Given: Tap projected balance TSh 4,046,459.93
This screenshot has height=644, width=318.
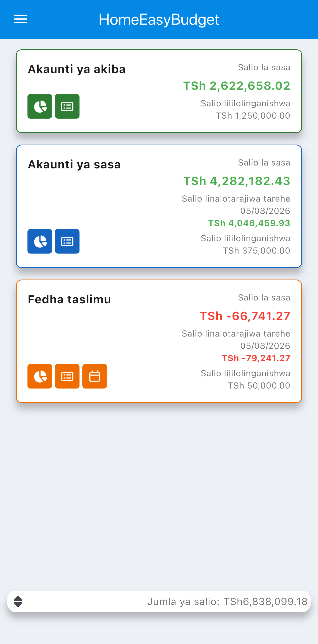Looking at the screenshot, I should [249, 223].
